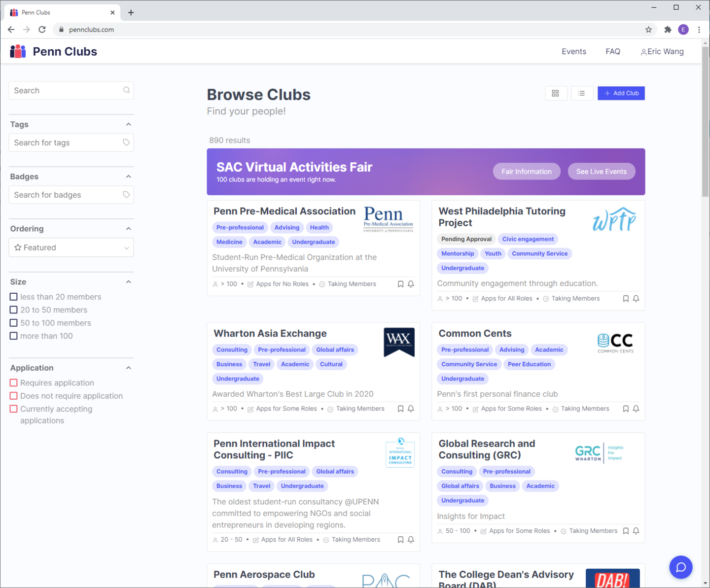
Task: Click Penn Clubs site title
Action: point(65,51)
